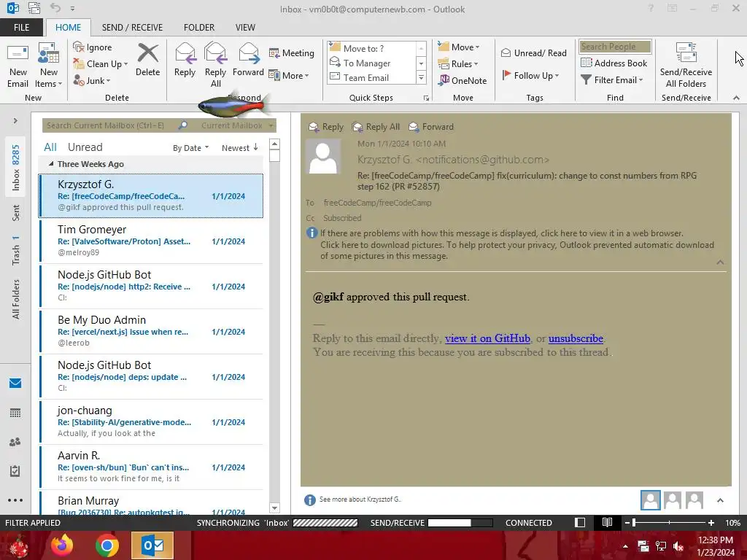The height and width of the screenshot is (560, 747).
Task: Open the jon-chuang email
Action: (x=152, y=422)
